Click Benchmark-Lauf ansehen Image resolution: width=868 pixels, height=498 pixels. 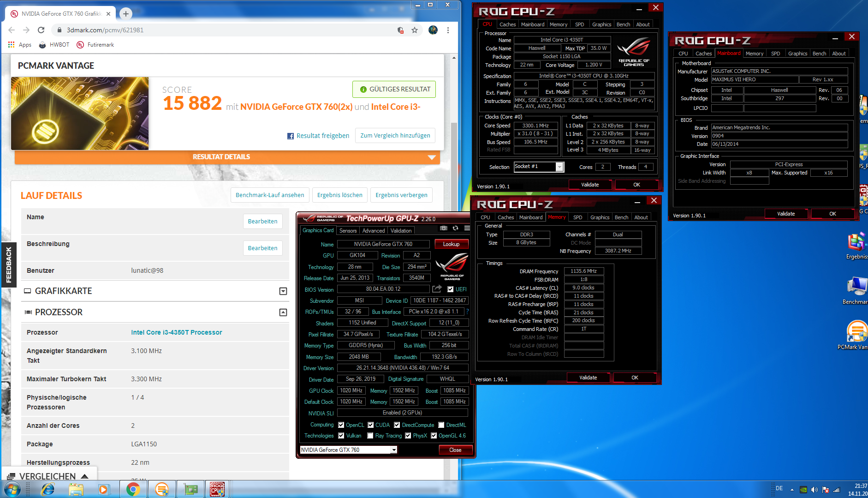[270, 195]
